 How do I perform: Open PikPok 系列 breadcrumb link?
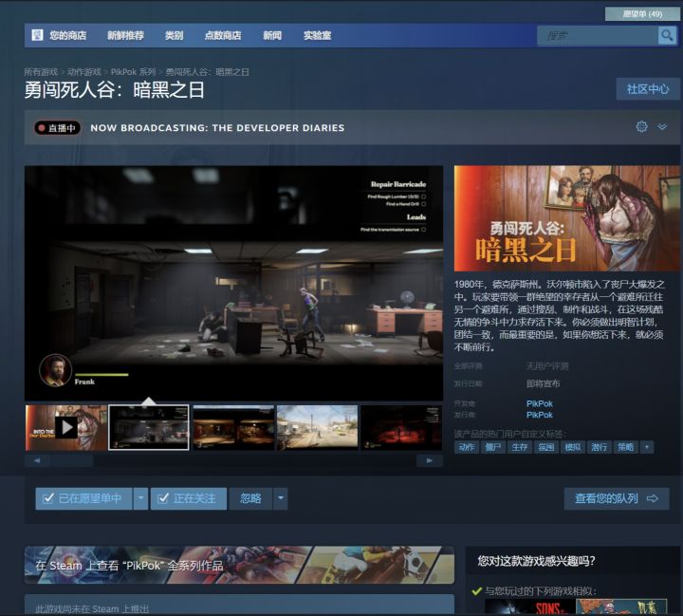(x=133, y=72)
